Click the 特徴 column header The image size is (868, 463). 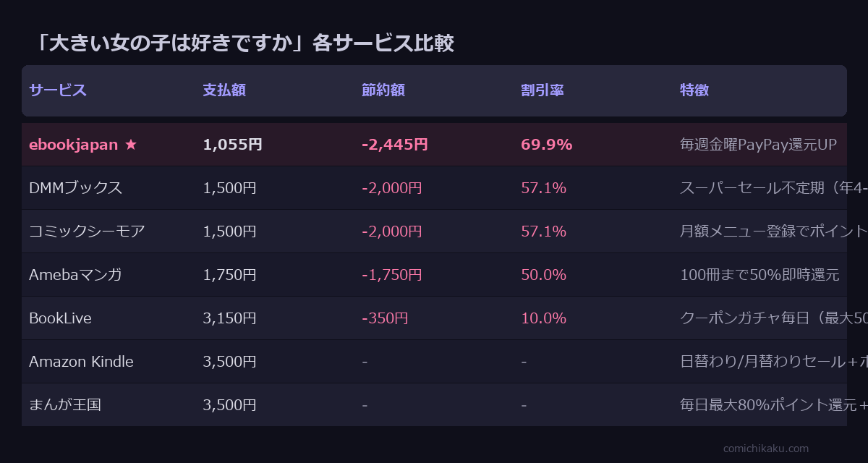point(694,90)
